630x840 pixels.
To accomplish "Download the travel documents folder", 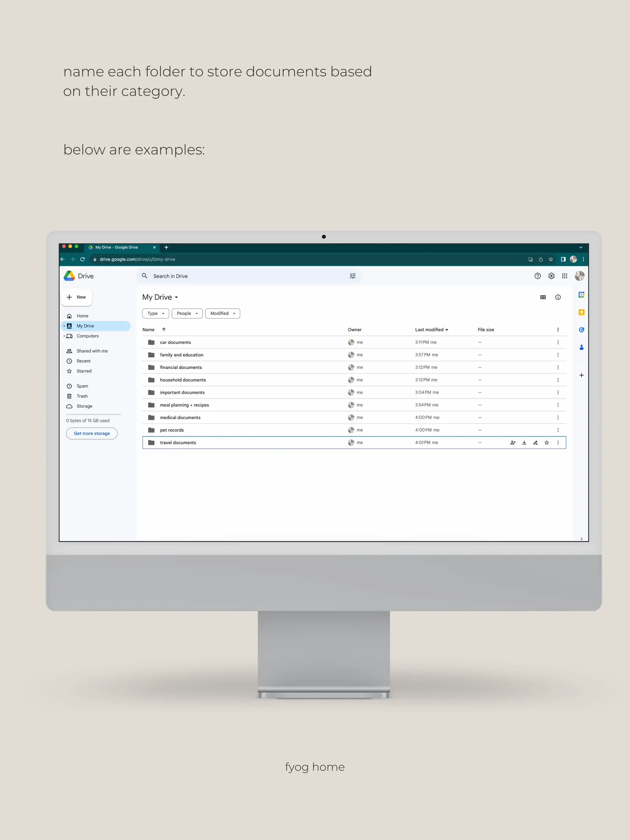I will point(524,442).
